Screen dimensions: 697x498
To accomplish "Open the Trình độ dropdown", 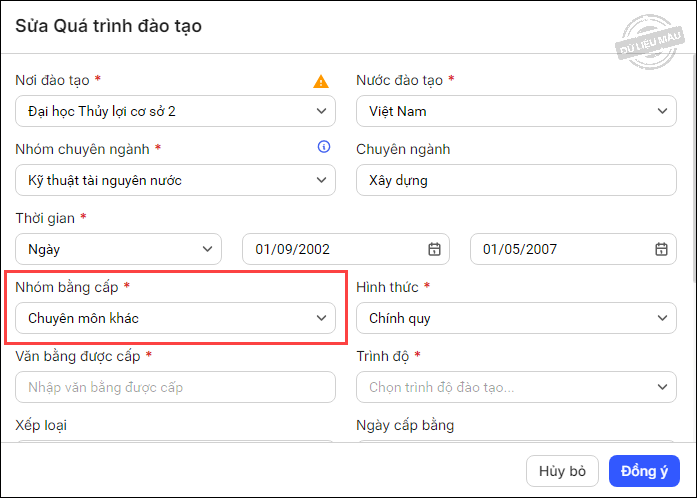I will point(516,387).
